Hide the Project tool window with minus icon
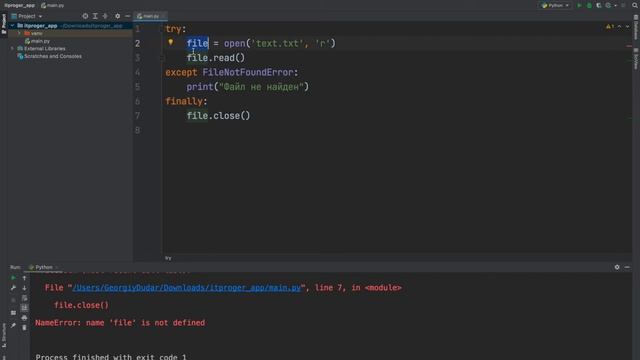The height and width of the screenshot is (360, 640). [x=127, y=16]
